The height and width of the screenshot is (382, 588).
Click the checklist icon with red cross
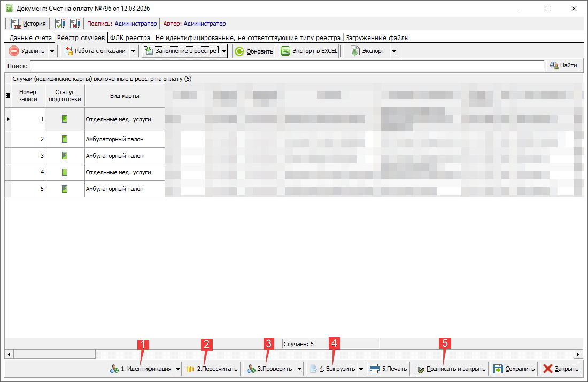click(x=74, y=24)
